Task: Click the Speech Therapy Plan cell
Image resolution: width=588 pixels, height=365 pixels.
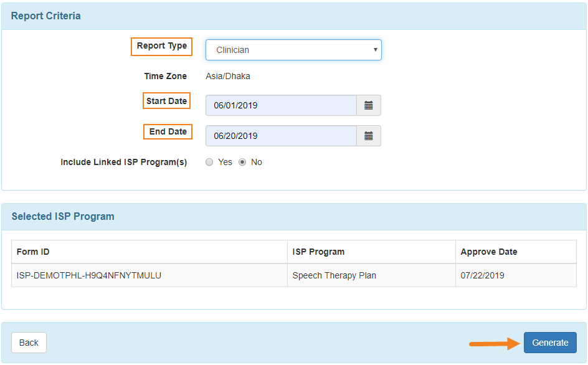Action: (x=371, y=275)
